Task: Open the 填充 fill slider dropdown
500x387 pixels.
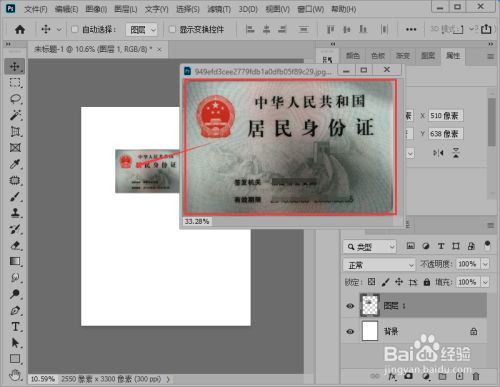Action: pyautogui.click(x=485, y=282)
